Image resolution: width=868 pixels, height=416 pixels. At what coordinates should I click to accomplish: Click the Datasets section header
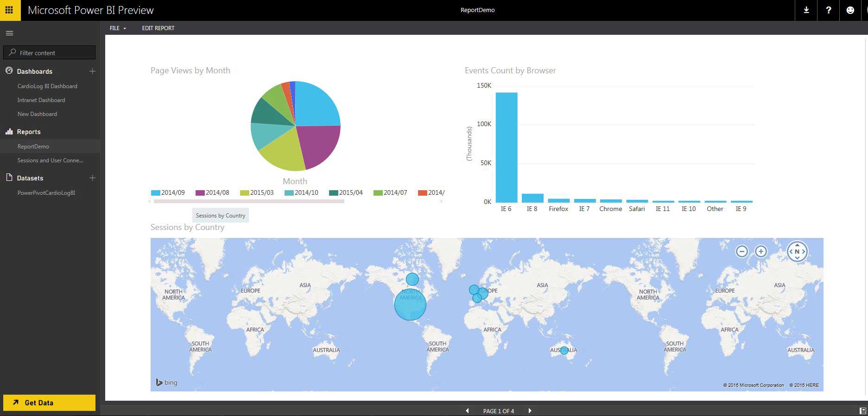30,178
